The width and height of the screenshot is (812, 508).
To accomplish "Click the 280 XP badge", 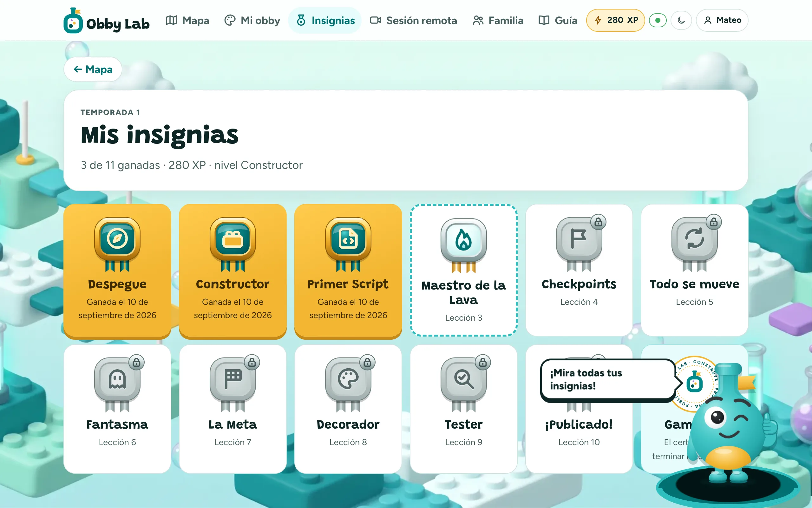I will (x=615, y=20).
